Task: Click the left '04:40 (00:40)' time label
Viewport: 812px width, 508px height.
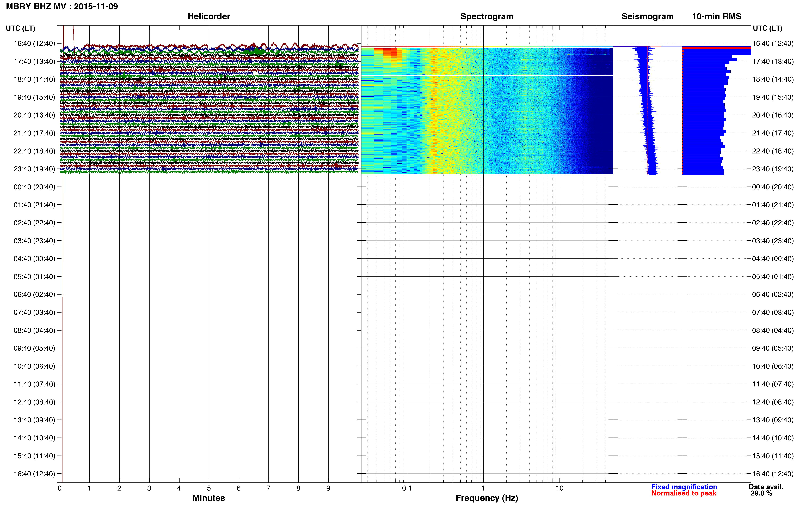Action: point(34,259)
